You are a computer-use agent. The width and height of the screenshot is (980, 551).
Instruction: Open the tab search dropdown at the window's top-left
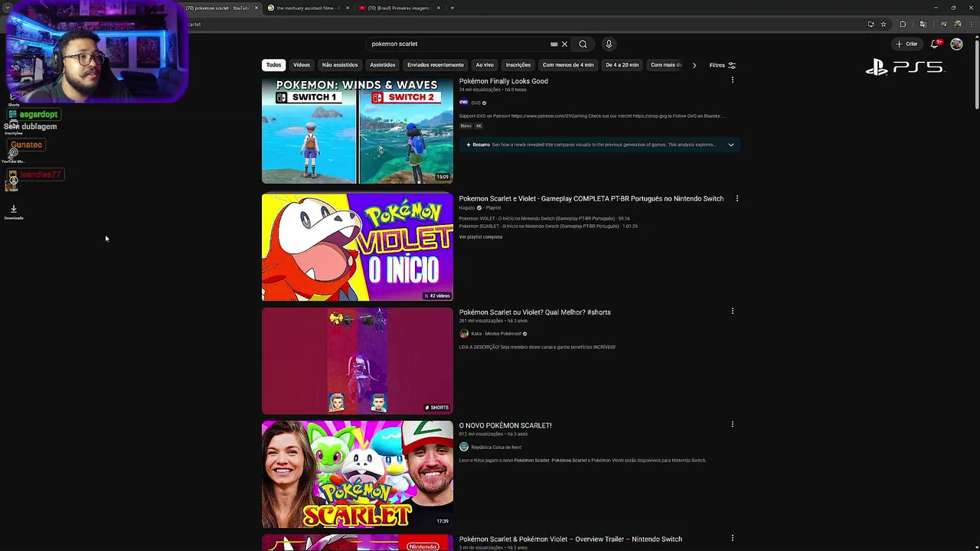coord(7,8)
